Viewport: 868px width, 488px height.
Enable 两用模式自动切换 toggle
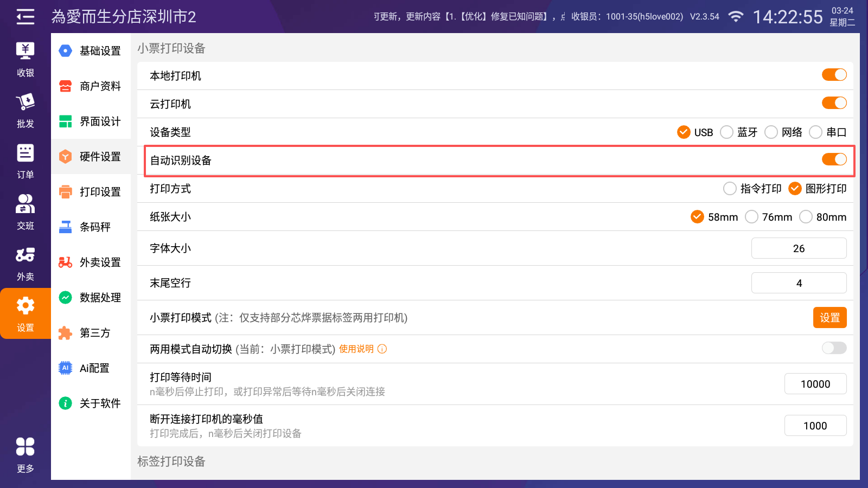point(834,348)
